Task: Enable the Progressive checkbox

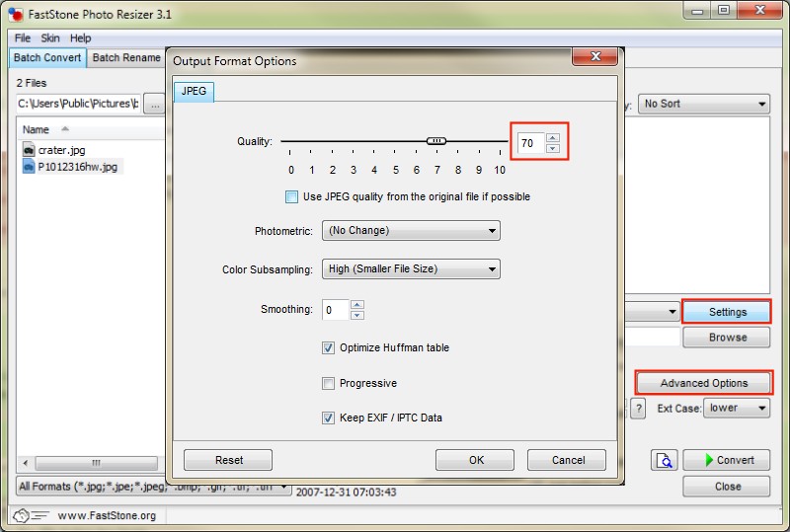Action: pyautogui.click(x=328, y=383)
